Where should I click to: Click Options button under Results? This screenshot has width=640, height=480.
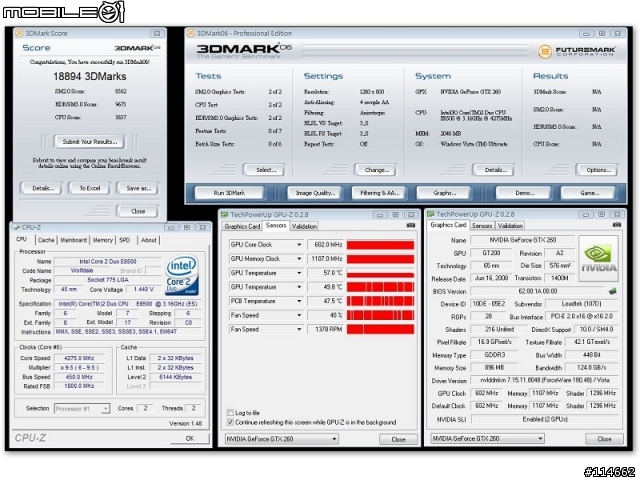(x=598, y=170)
